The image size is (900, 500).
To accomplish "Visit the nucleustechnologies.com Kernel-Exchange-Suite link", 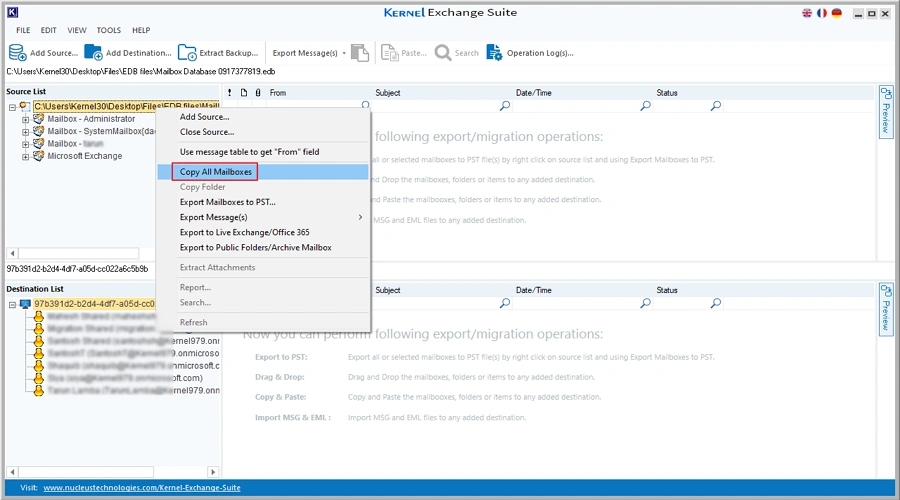I will (142, 488).
